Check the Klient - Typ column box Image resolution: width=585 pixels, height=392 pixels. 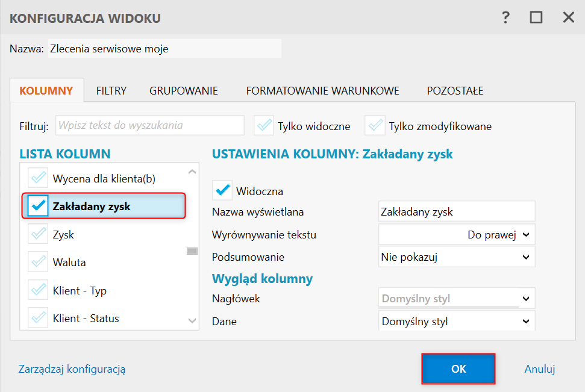tap(39, 291)
